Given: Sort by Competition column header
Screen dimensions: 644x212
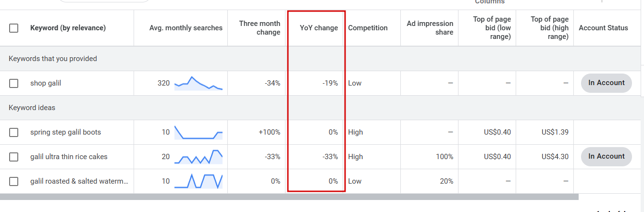Looking at the screenshot, I should point(368,28).
